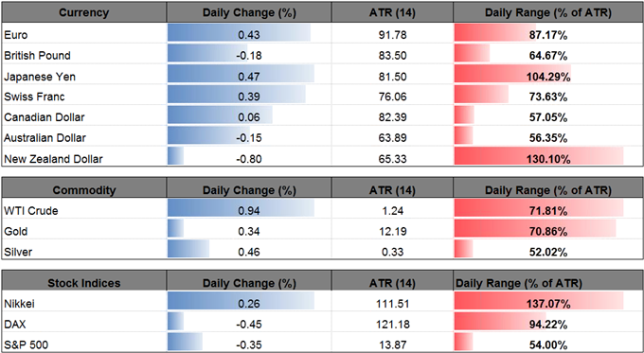
Task: Select Daily Change (%) header in commodity table
Action: pos(249,190)
